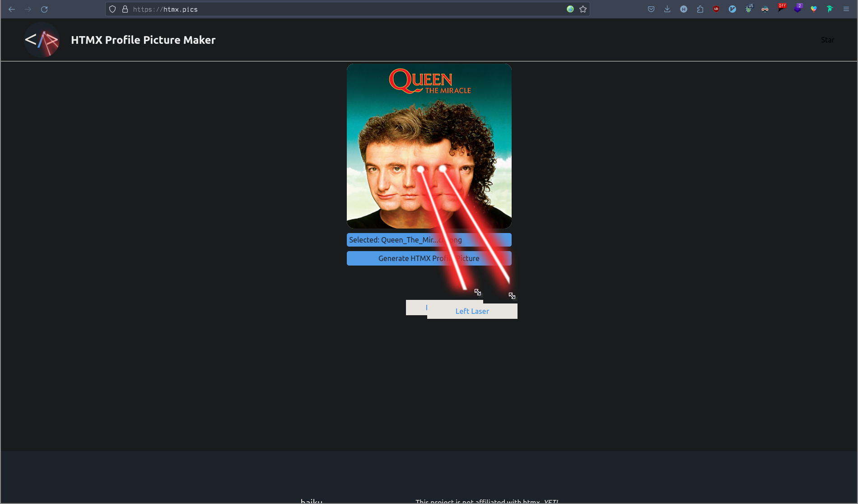Click Generate HTMX Profile Picture button
The width and height of the screenshot is (858, 504).
click(x=429, y=258)
